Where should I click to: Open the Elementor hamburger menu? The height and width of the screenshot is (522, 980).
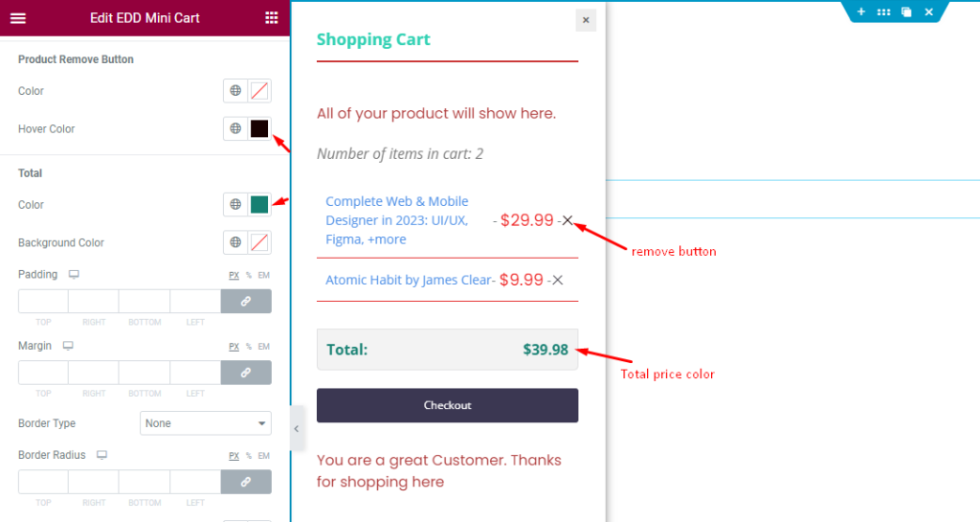18,18
